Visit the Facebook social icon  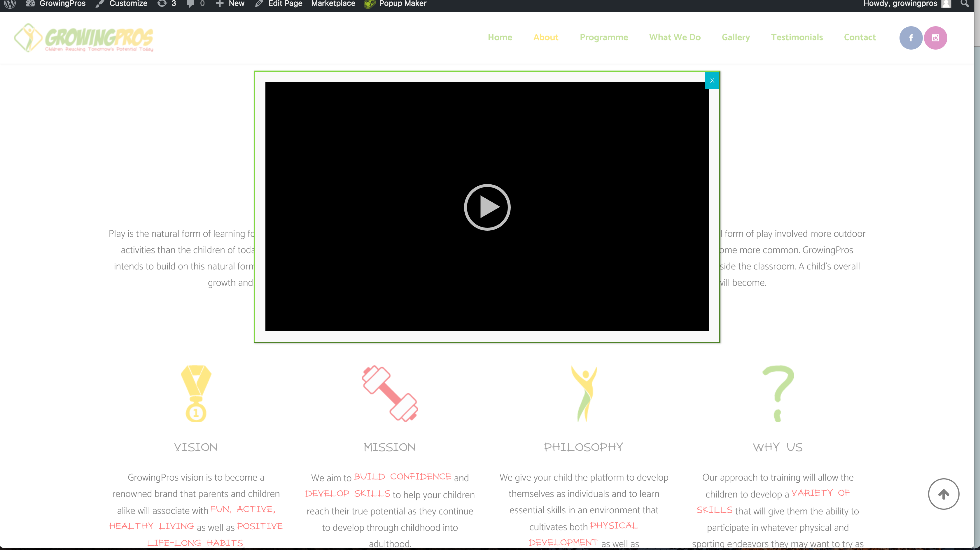(x=911, y=38)
